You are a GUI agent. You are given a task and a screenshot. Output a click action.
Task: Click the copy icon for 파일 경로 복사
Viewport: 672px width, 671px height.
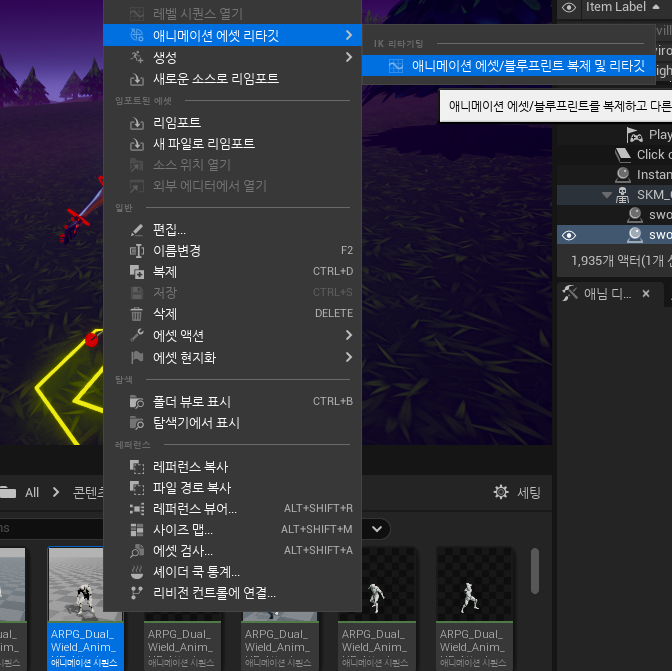tap(137, 488)
